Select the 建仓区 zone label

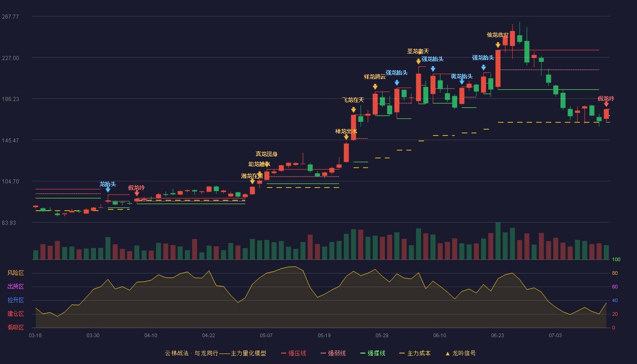[15, 314]
